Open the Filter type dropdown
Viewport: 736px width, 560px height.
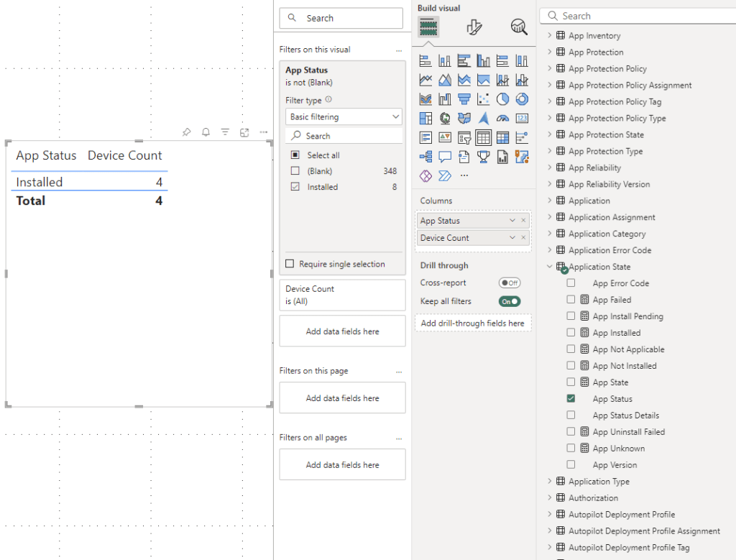tap(344, 117)
